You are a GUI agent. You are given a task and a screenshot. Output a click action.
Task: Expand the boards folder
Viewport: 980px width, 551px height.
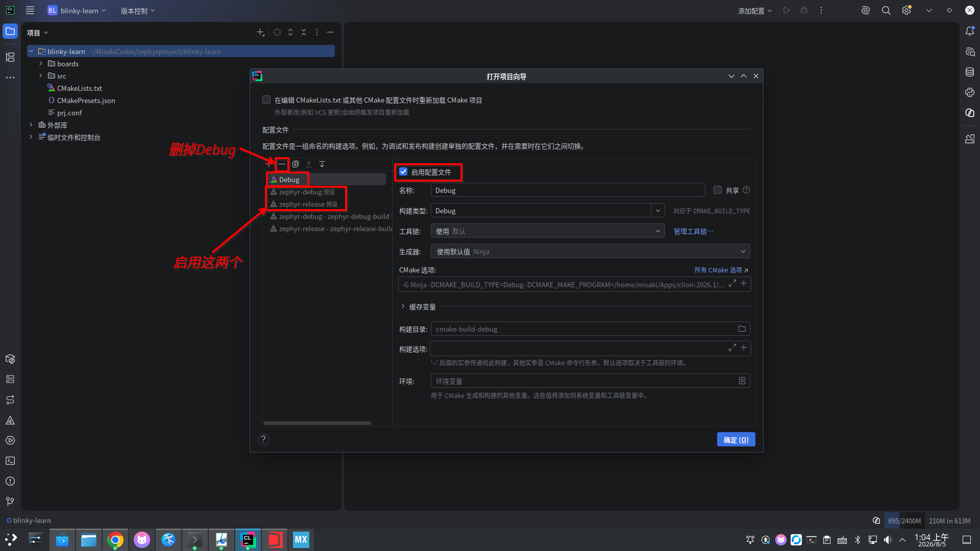[x=41, y=64]
